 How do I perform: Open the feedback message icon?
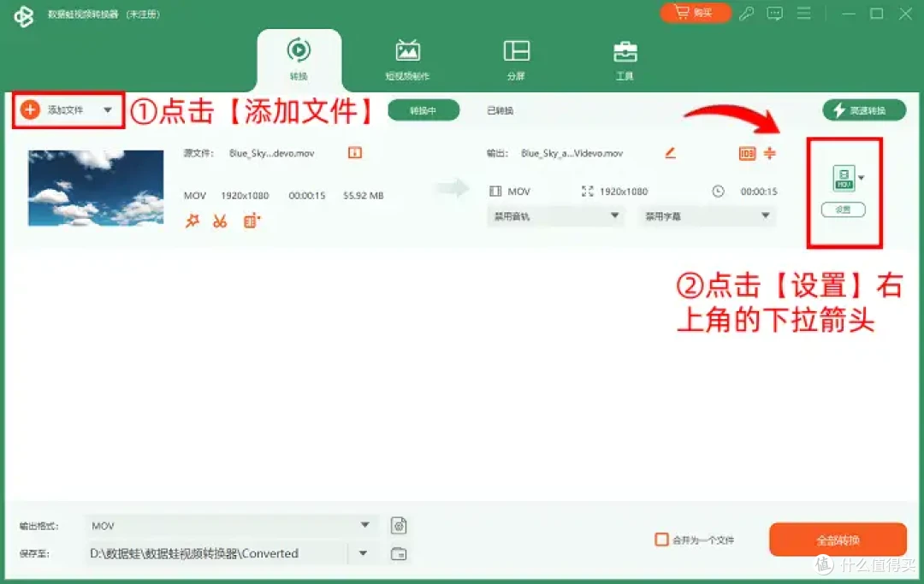(775, 13)
